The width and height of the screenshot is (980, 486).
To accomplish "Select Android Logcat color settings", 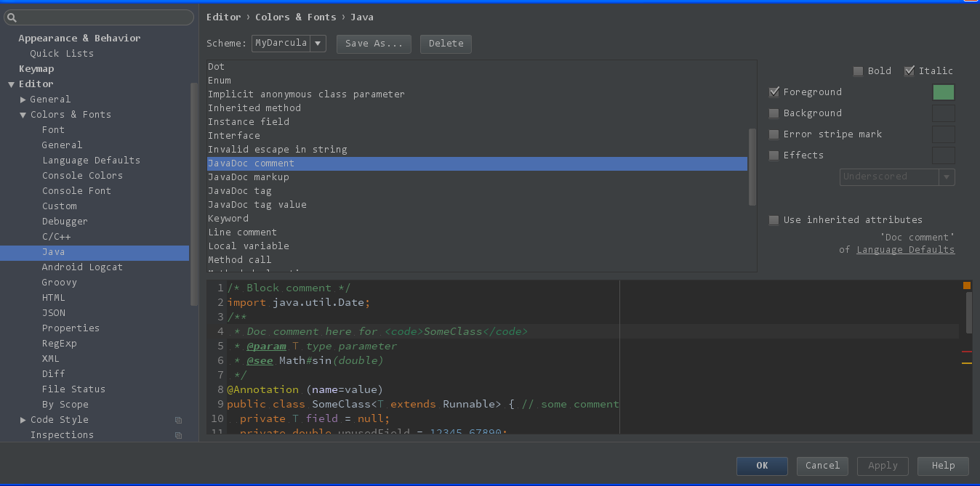I will (x=82, y=267).
